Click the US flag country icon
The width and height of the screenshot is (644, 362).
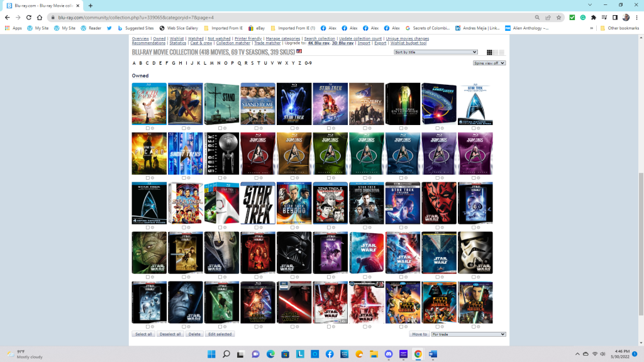(299, 52)
